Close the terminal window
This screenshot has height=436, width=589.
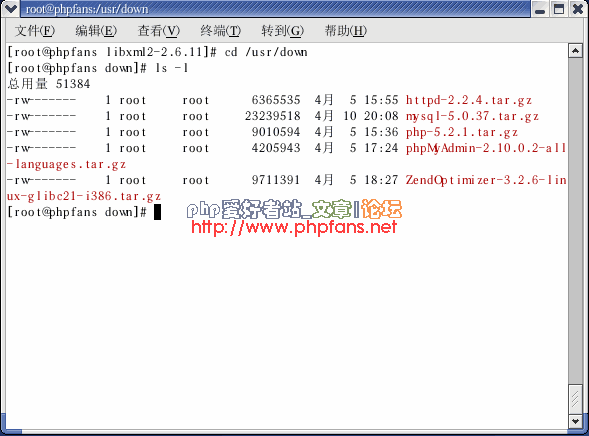click(578, 9)
